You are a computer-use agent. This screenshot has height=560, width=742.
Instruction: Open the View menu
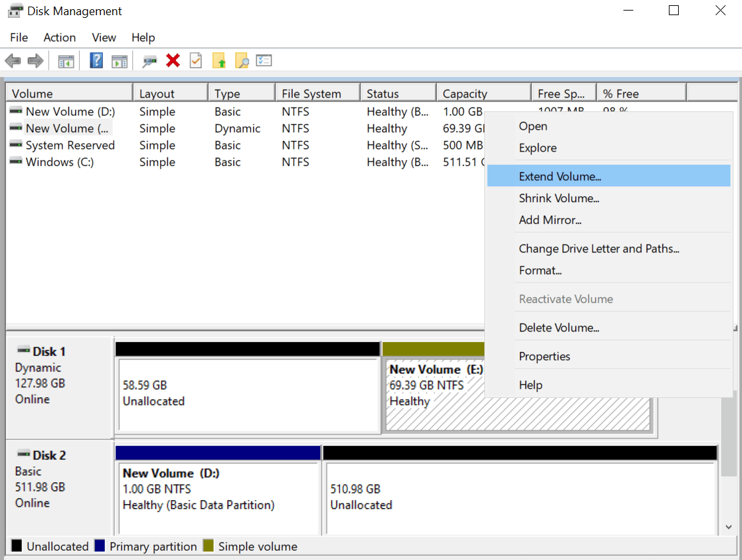click(x=103, y=38)
